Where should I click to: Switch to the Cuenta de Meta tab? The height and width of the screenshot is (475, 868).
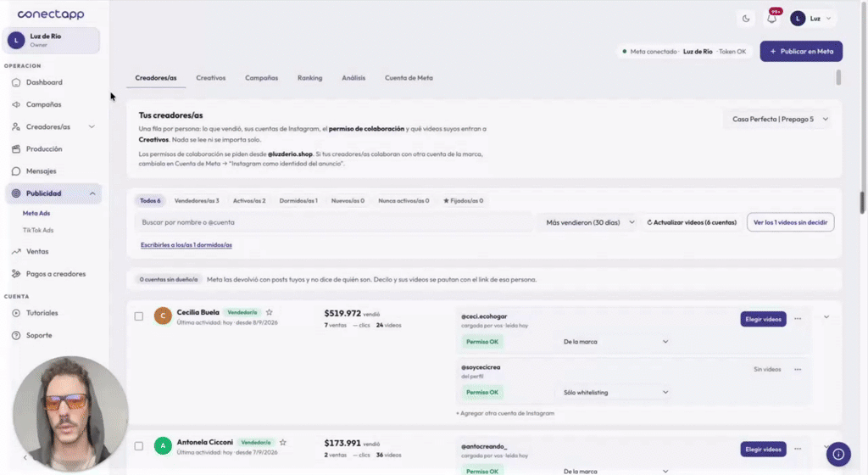point(409,78)
